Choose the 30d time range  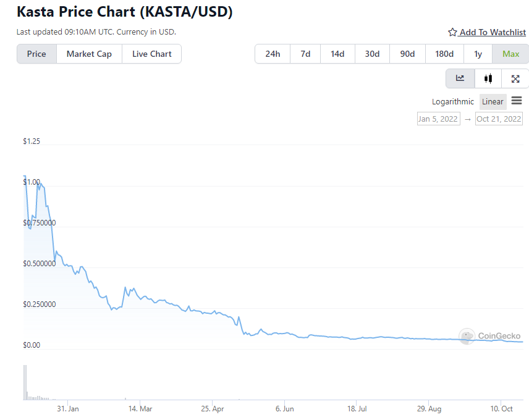click(x=372, y=54)
